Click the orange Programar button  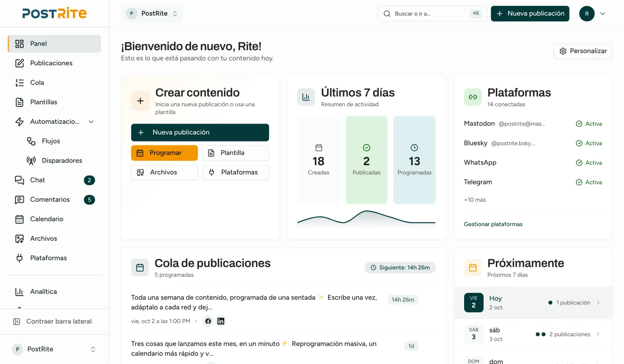coord(165,153)
